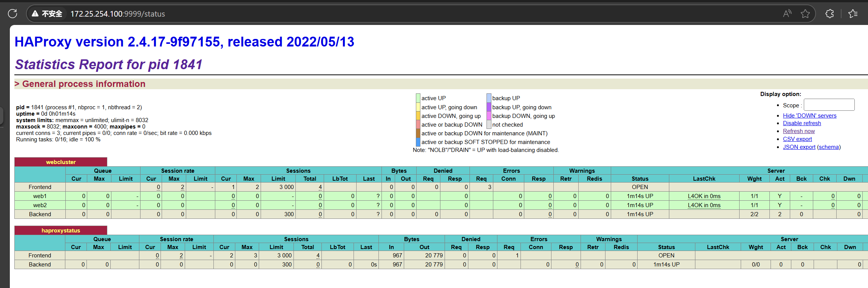The height and width of the screenshot is (288, 868).
Task: Click haproxystatus Backend weight 0/0
Action: click(756, 264)
